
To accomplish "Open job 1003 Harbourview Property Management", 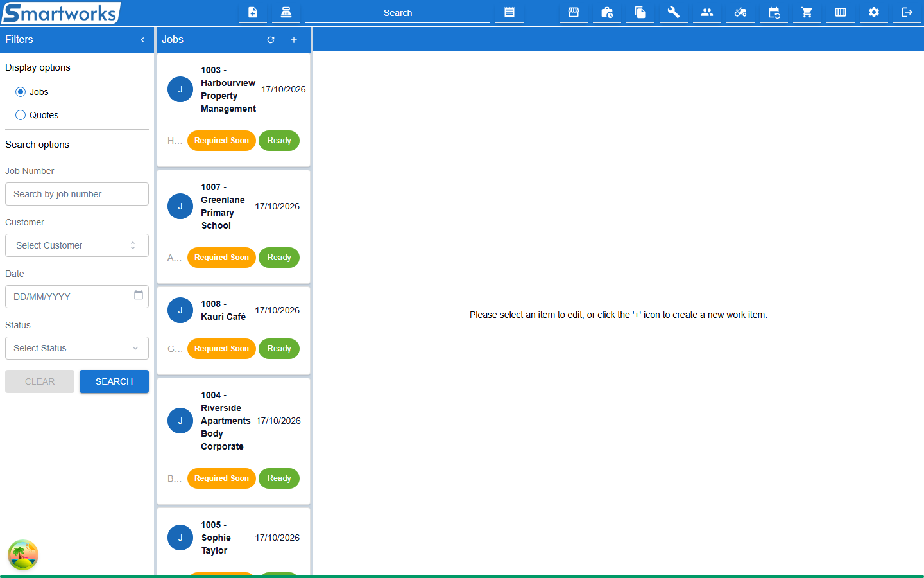I will coord(234,110).
